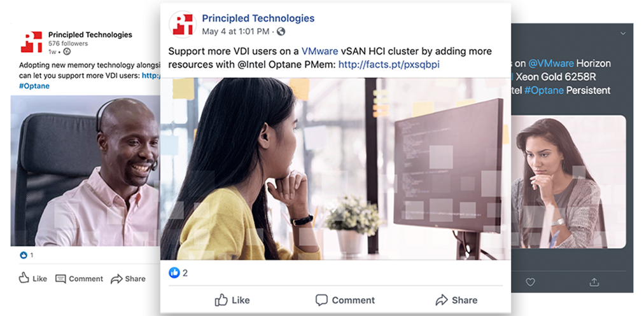Click the Principled Technologies logo on Facebook post
The height and width of the screenshot is (316, 644).
pyautogui.click(x=183, y=25)
